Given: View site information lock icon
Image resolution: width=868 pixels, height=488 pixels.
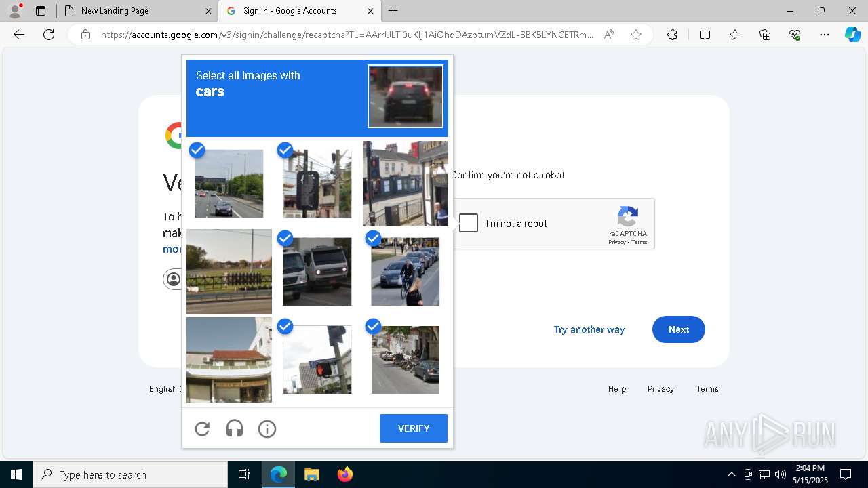Looking at the screenshot, I should click(x=85, y=35).
